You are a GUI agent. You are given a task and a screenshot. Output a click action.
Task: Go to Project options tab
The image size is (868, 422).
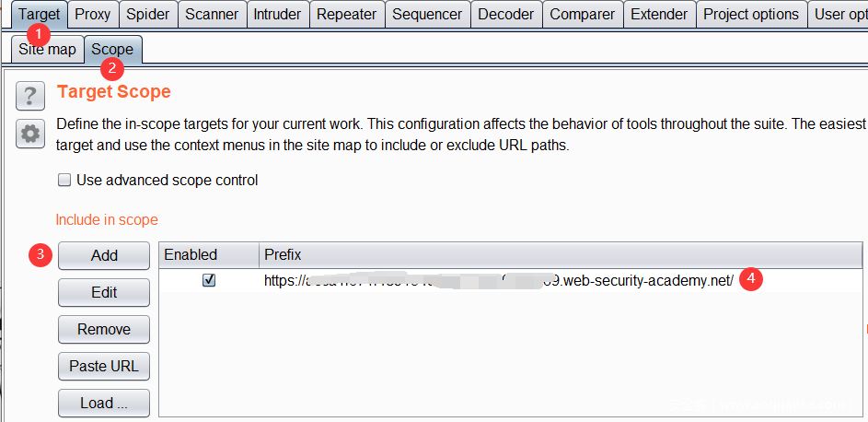[x=751, y=14]
